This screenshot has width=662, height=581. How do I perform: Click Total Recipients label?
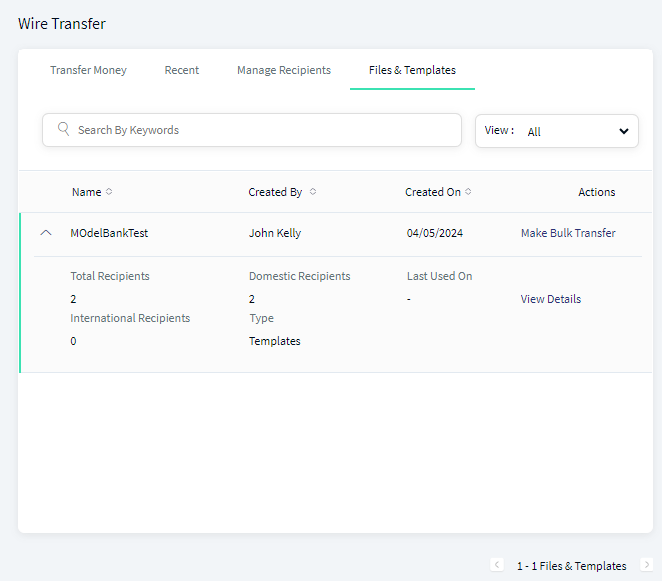pyautogui.click(x=110, y=276)
